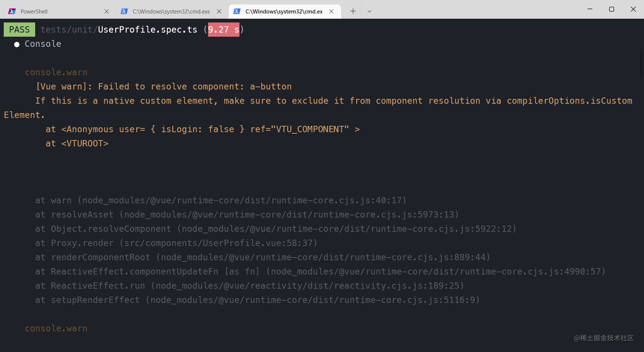Click the first console.warn label

[56, 72]
